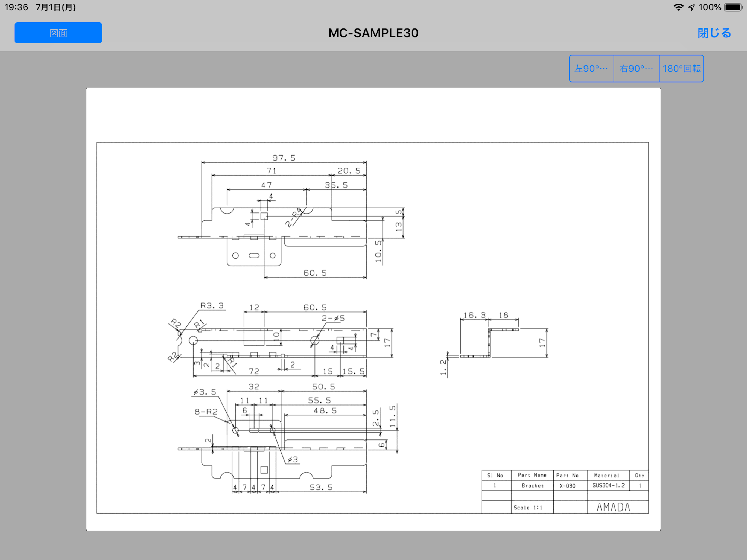Image resolution: width=747 pixels, height=560 pixels.
Task: Tap the Wi-Fi status icon
Action: (678, 7)
